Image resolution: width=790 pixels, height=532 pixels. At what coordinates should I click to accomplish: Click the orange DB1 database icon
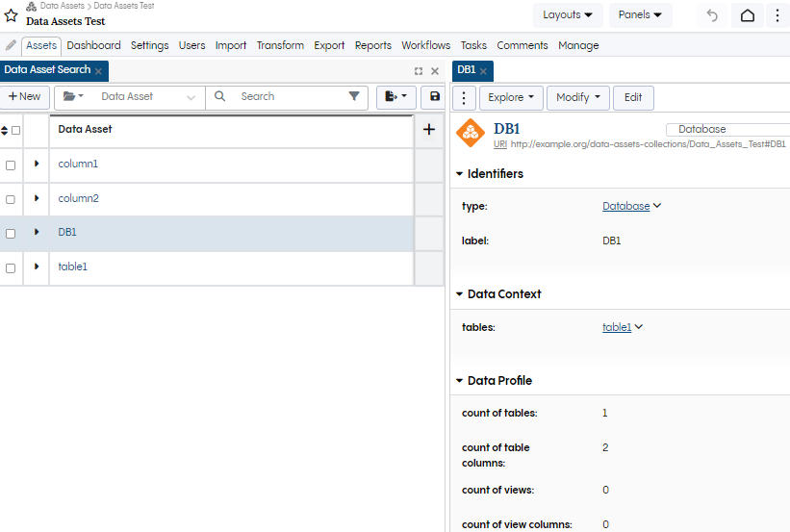tap(471, 134)
